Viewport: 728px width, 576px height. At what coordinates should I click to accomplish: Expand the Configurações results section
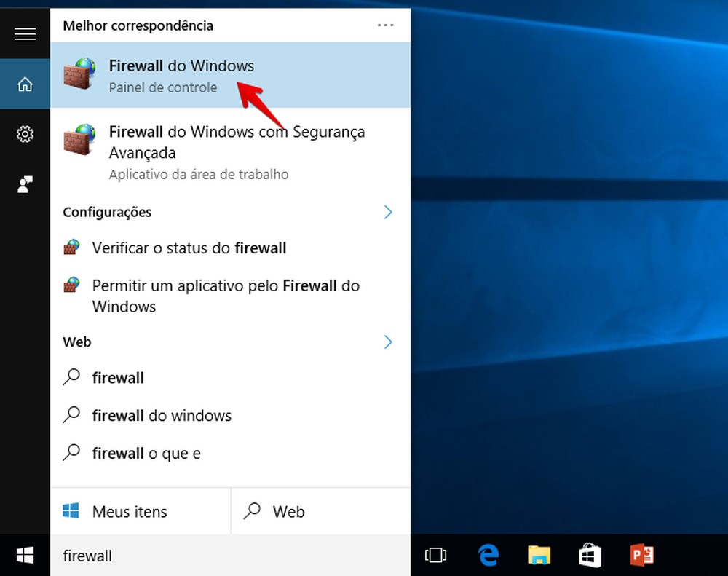(388, 212)
